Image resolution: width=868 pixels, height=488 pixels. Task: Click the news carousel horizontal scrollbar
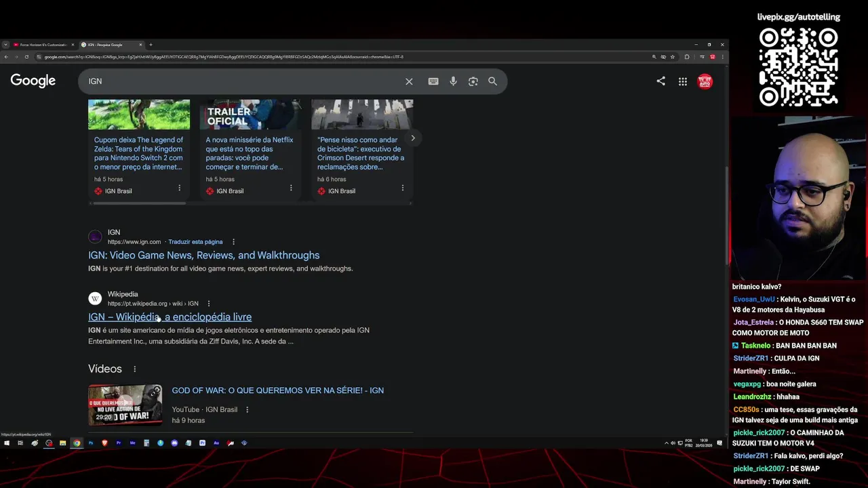point(139,203)
